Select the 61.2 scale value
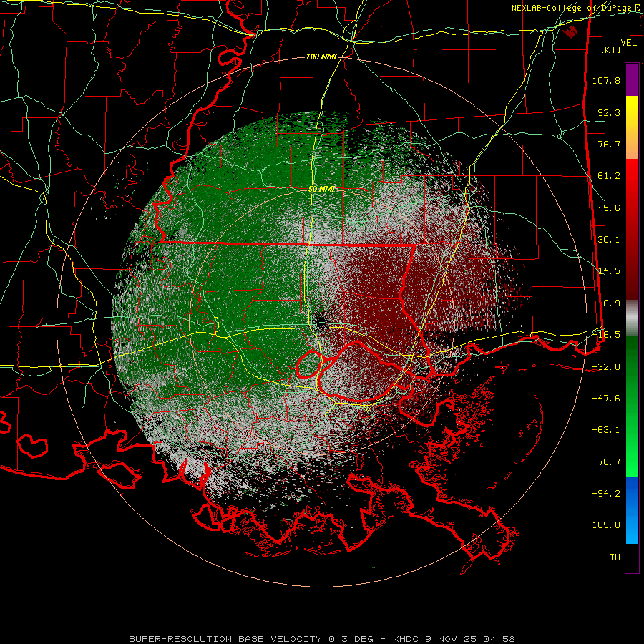This screenshot has height=644, width=644. click(609, 176)
